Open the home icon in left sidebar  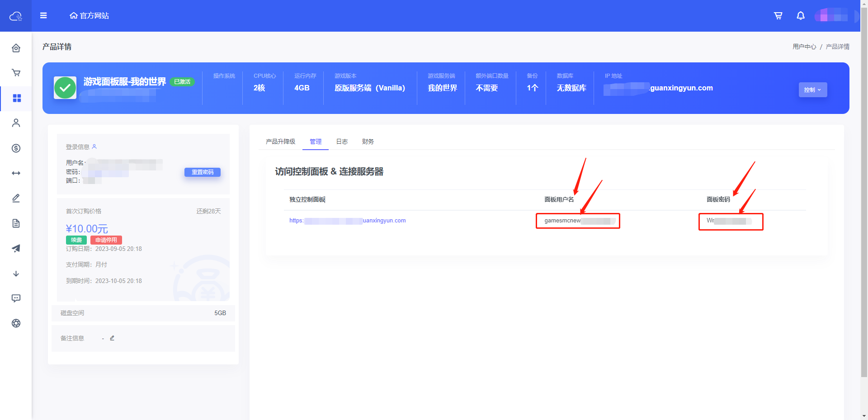click(x=16, y=48)
